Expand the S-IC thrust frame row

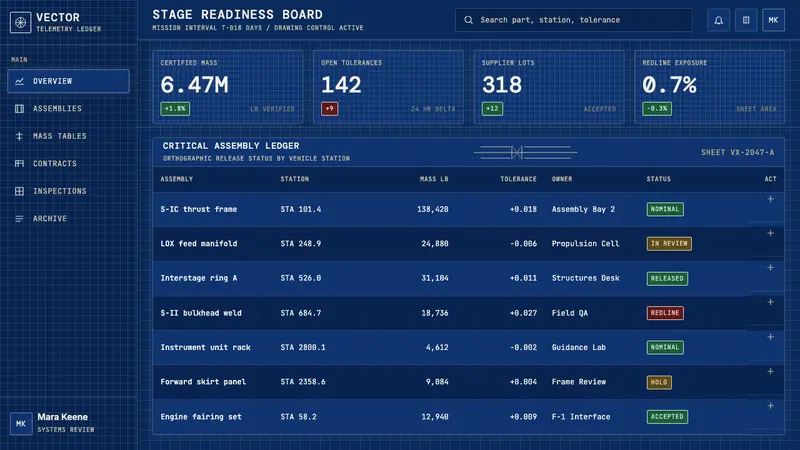pos(770,199)
